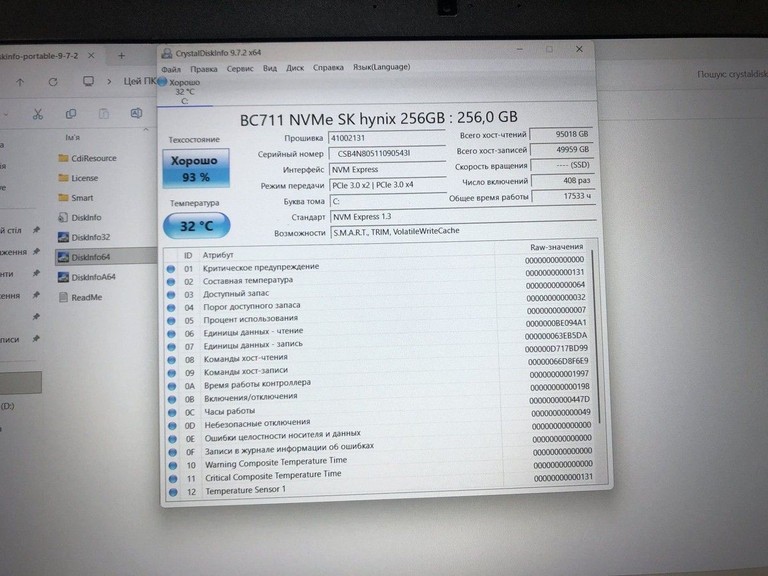Click the Explorer search box Пошук crystaldisk

(732, 74)
